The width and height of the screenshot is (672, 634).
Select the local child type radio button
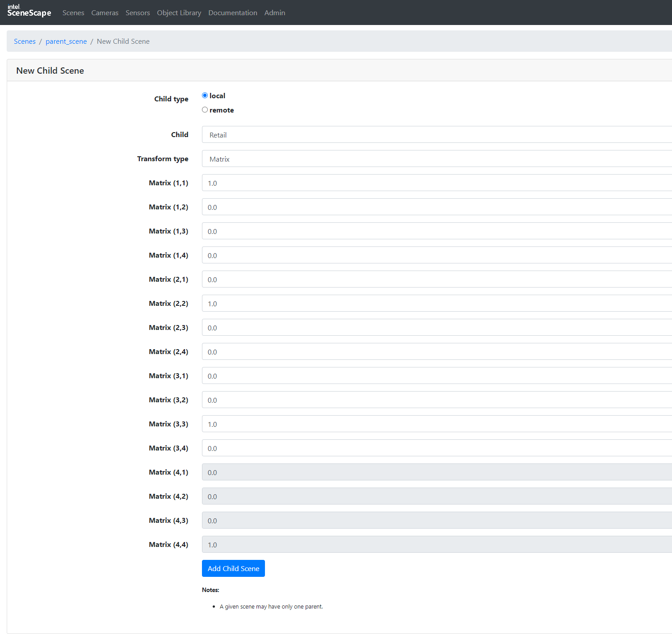[x=205, y=96]
